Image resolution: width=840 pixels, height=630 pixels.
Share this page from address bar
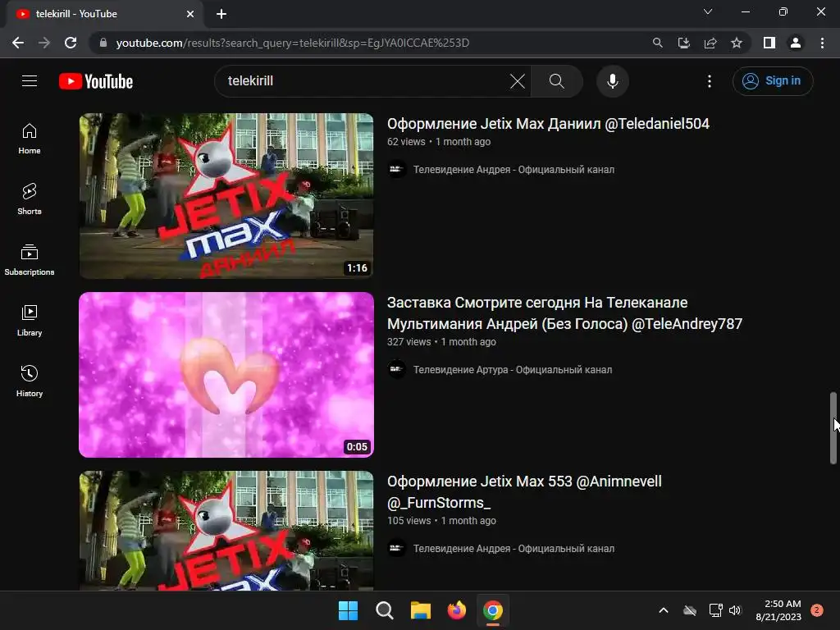tap(710, 43)
